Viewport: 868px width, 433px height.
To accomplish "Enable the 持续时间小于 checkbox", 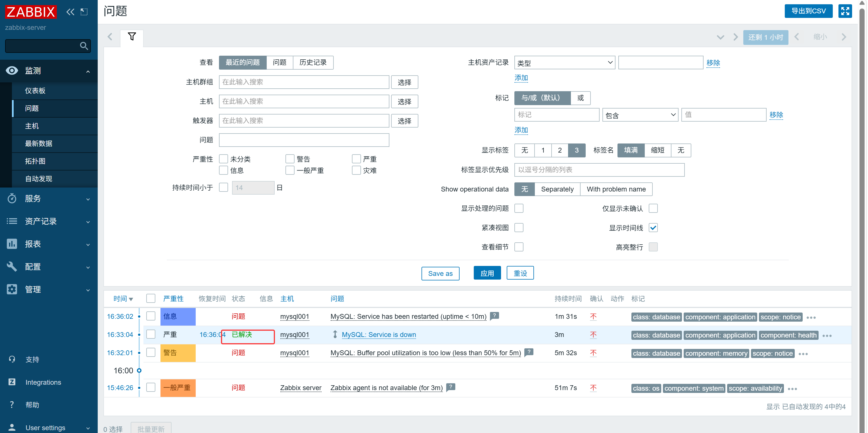I will click(x=224, y=187).
